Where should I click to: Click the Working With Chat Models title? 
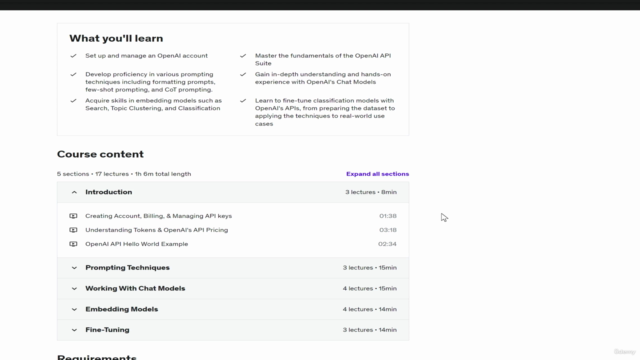tap(135, 288)
